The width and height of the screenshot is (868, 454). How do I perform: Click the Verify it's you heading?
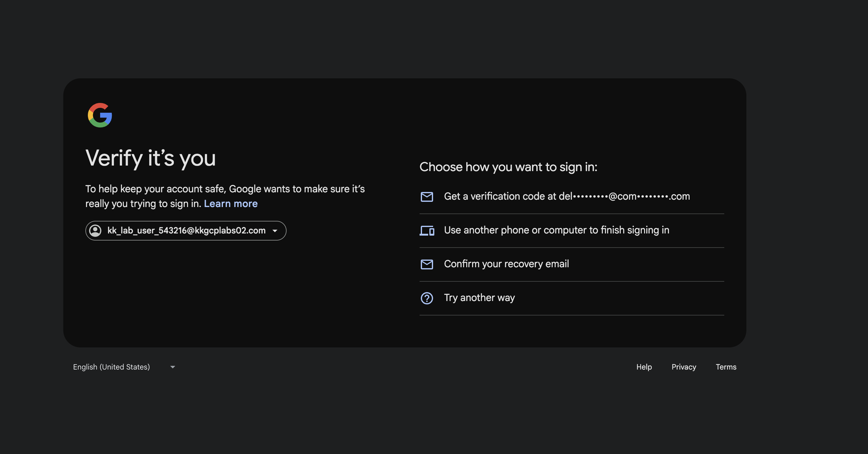pyautogui.click(x=150, y=158)
